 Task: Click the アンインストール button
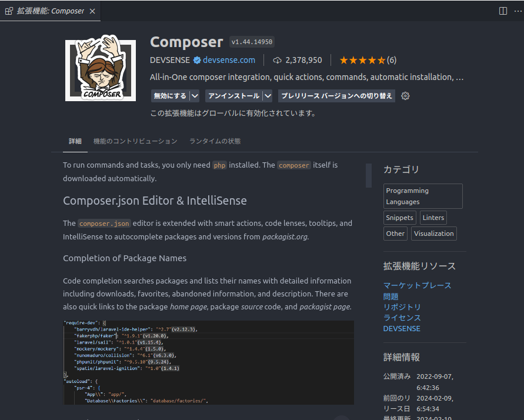pos(233,96)
